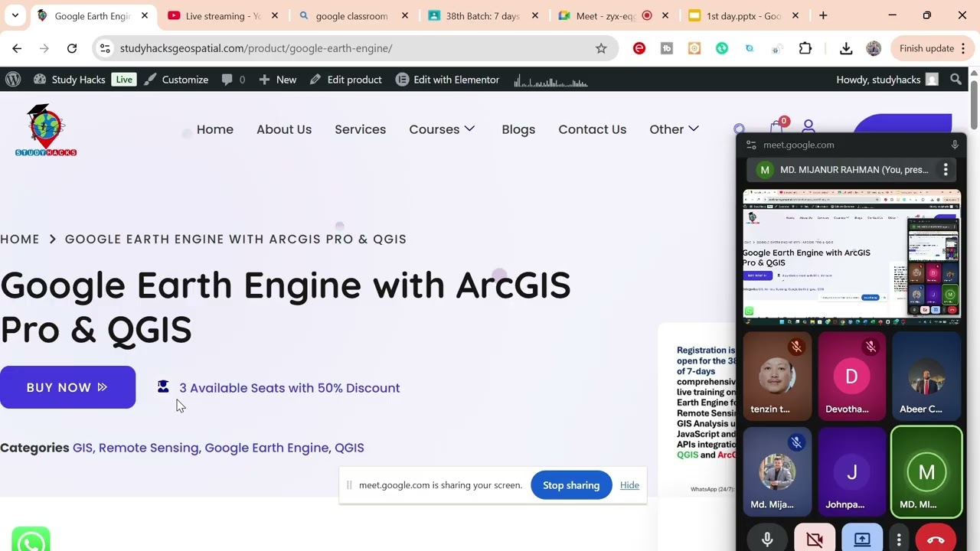Bookmark this page with the star icon
The height and width of the screenshot is (551, 980).
tap(601, 48)
